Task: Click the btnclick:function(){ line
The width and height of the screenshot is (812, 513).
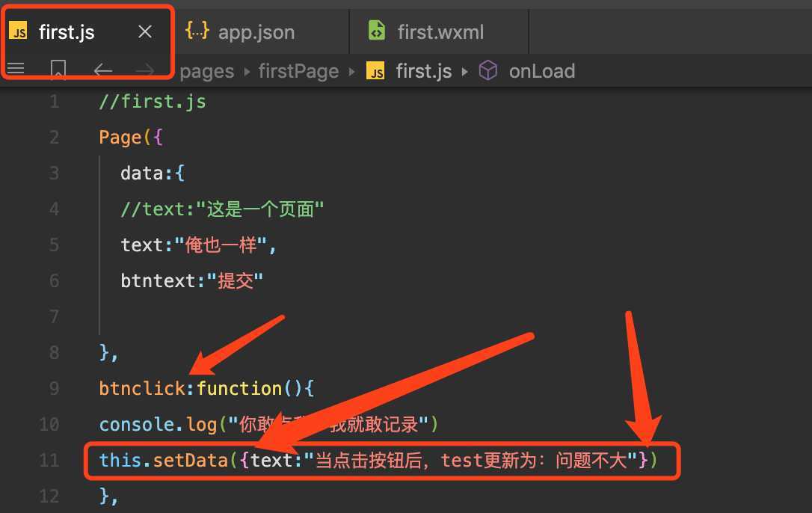Action: click(206, 388)
